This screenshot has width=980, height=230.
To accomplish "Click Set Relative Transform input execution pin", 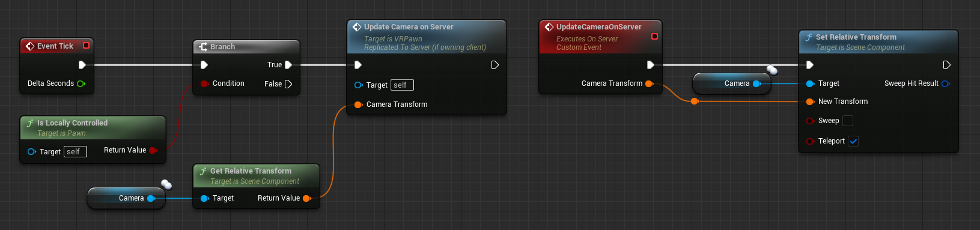I will point(810,65).
